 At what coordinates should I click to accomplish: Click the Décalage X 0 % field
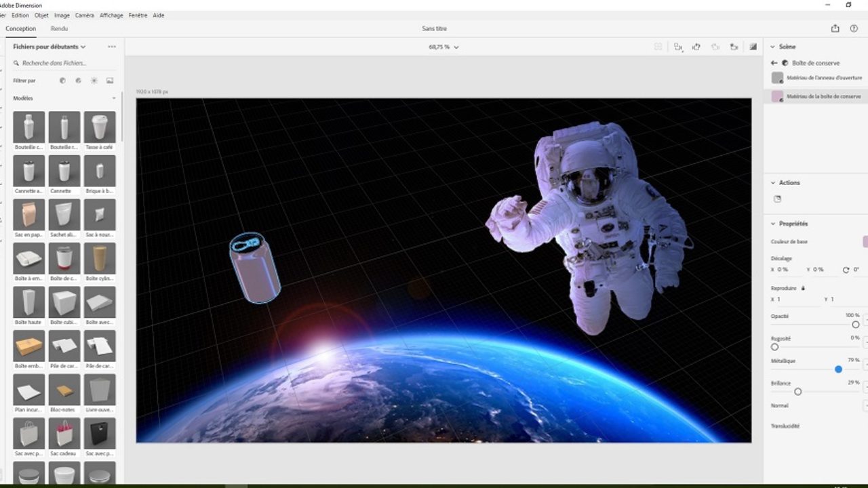click(x=787, y=270)
